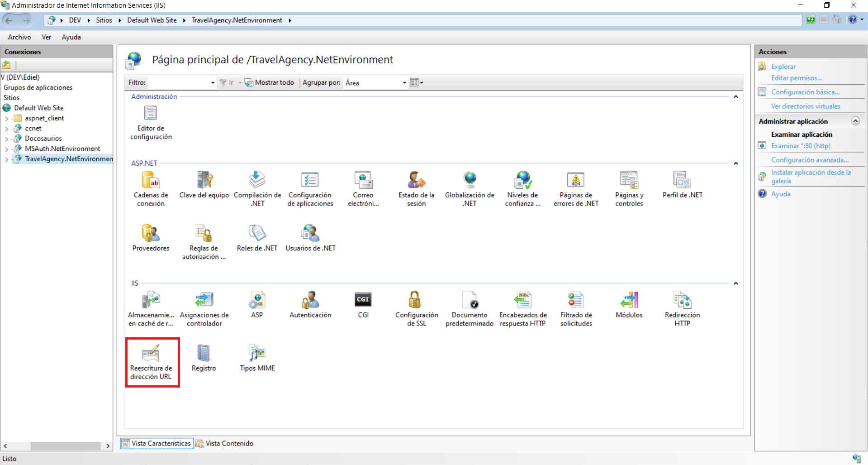Switch to Vista Contenido tab
The height and width of the screenshot is (465, 868).
(x=225, y=444)
